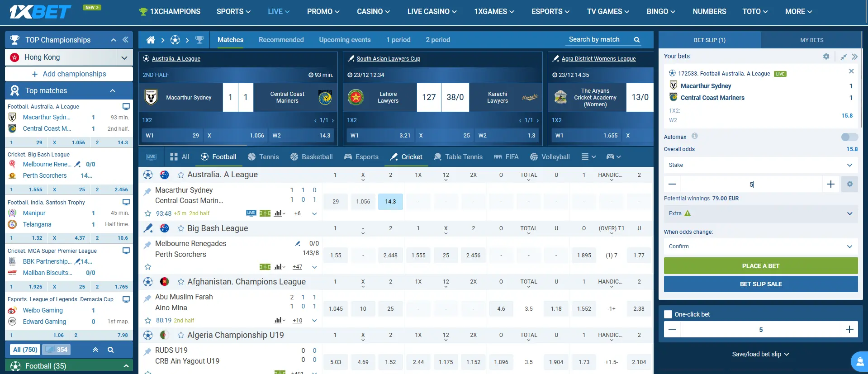This screenshot has width=868, height=374.
Task: Click the live chat support icon
Action: pos(859,362)
